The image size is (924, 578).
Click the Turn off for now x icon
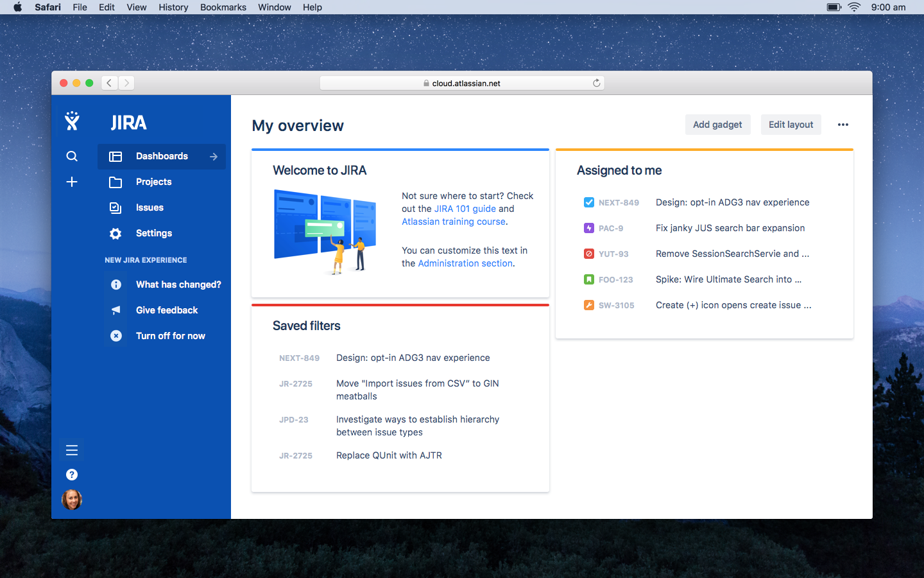point(116,336)
